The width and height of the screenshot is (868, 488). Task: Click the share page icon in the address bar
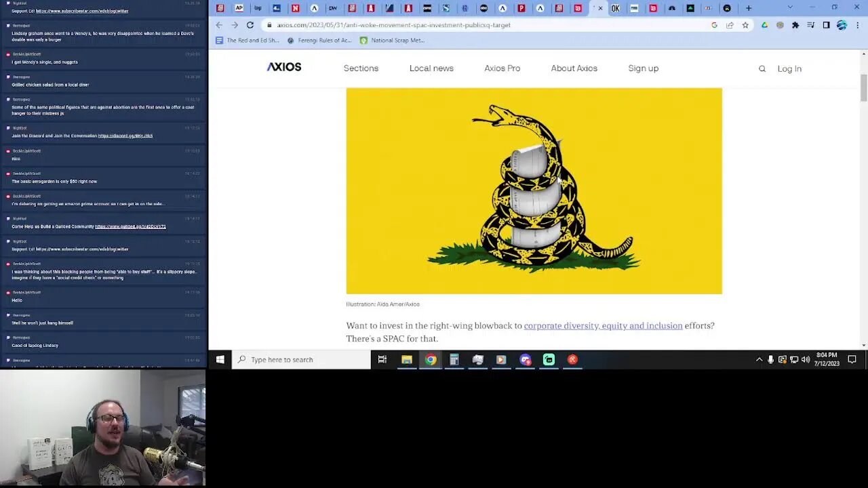point(730,25)
